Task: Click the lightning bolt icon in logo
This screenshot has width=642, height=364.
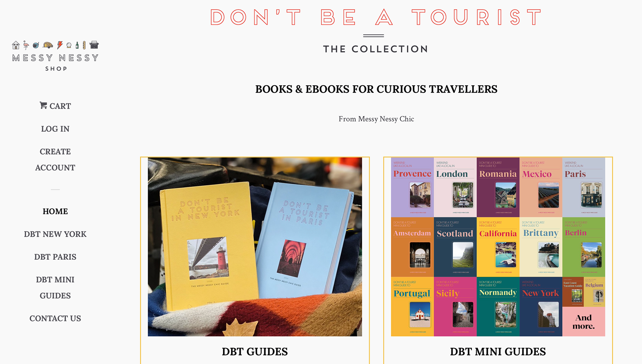Action: coord(60,45)
